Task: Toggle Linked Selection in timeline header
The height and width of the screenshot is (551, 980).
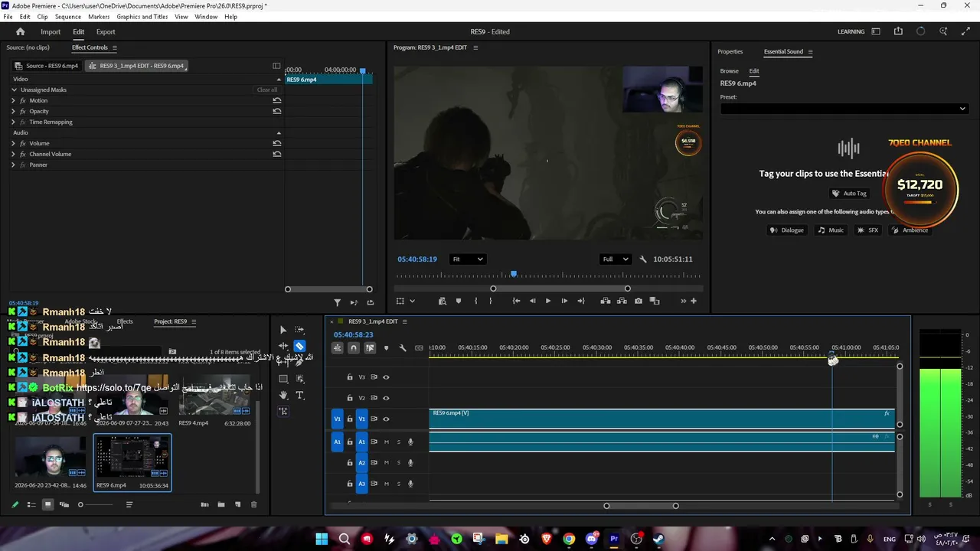Action: pyautogui.click(x=370, y=348)
